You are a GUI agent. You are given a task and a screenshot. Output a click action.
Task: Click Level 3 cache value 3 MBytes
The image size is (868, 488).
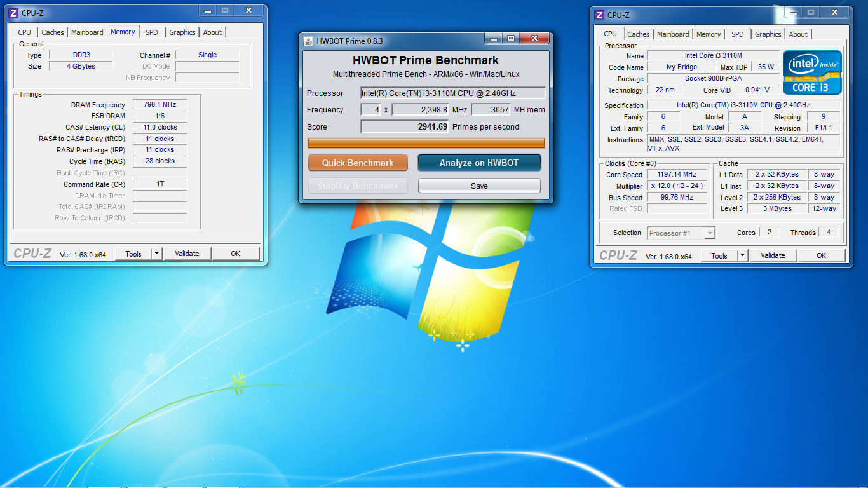pos(777,208)
